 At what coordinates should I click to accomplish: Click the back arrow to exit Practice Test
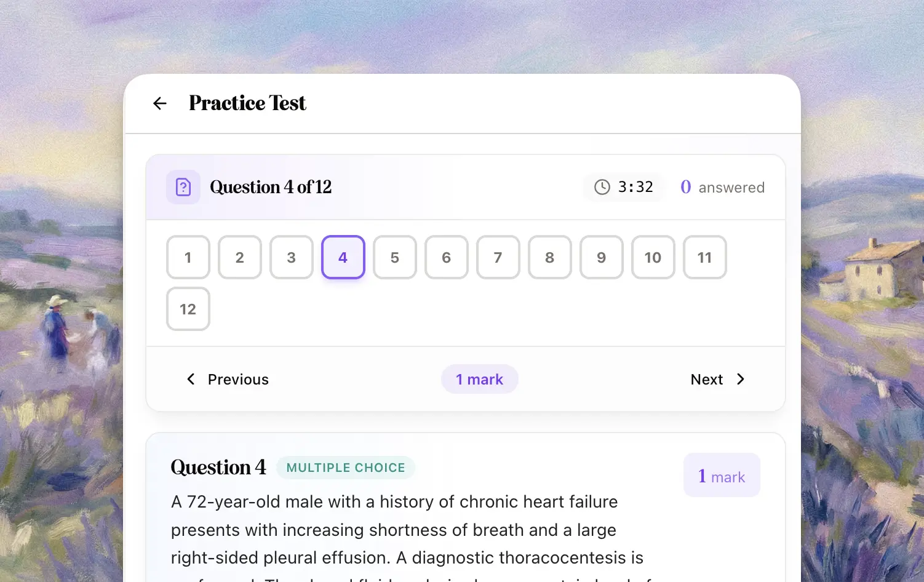159,103
